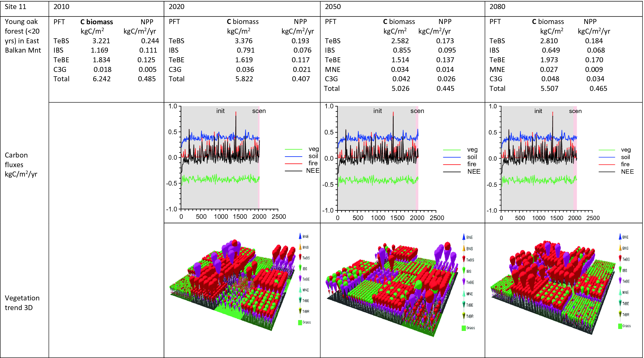Click the 2080 total NPP value 0.465
The height and width of the screenshot is (358, 644).
(598, 88)
